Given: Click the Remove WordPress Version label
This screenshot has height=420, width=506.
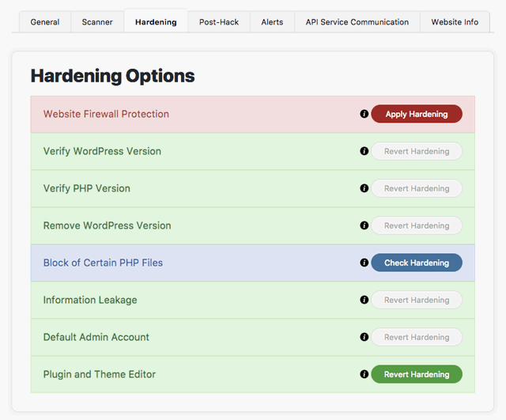Looking at the screenshot, I should [x=108, y=225].
